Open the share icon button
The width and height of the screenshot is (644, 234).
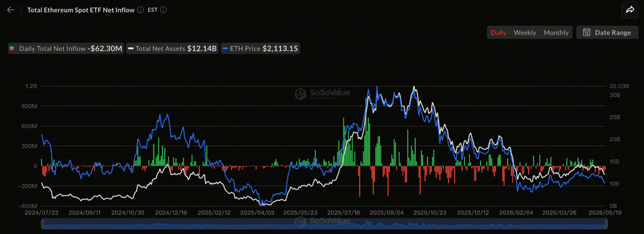pos(630,10)
